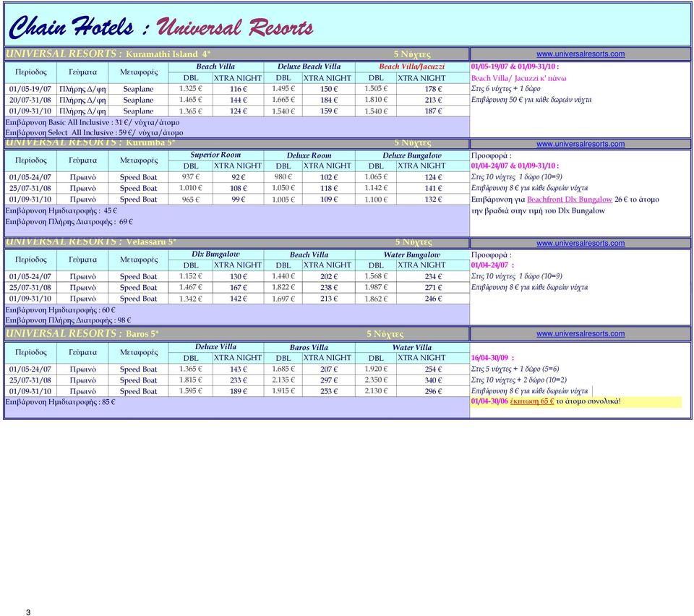Click the 'Velassaru 5*' section heading
694x616 pixels.
pyautogui.click(x=151, y=241)
